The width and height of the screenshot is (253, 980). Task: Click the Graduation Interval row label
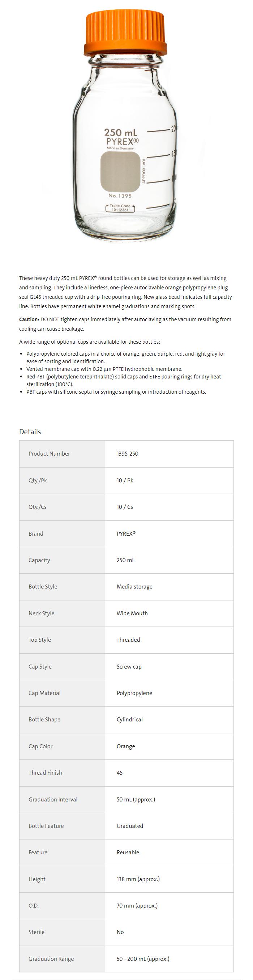tap(53, 799)
